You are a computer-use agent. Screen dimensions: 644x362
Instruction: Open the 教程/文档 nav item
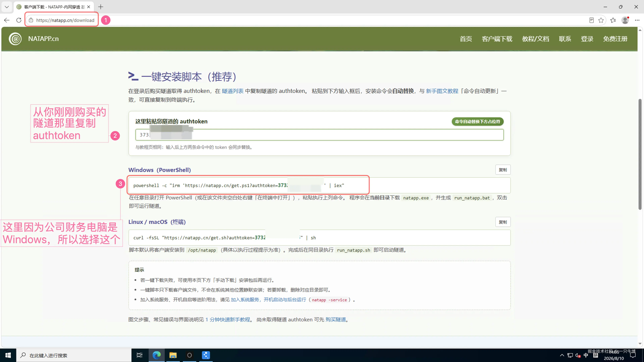pyautogui.click(x=535, y=39)
